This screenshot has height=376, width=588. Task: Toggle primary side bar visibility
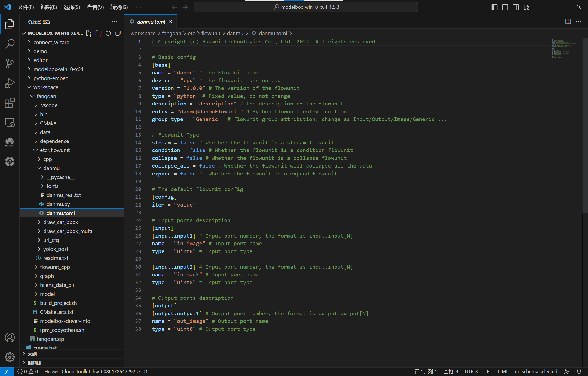tap(494, 7)
